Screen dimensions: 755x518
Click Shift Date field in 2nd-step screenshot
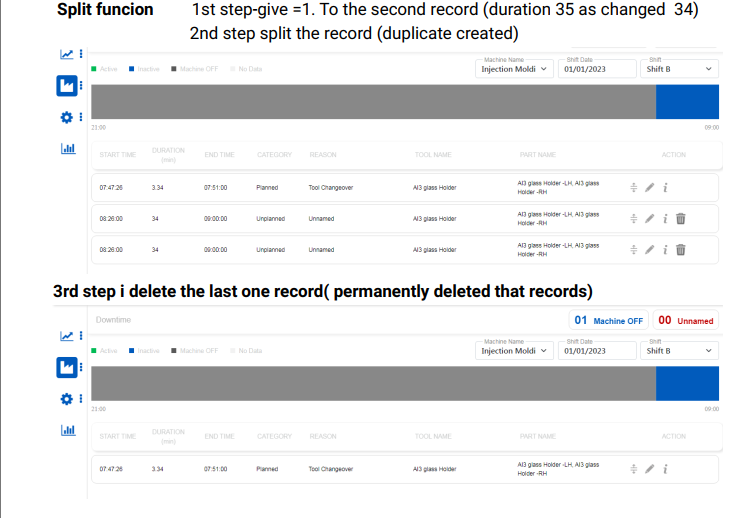[597, 69]
